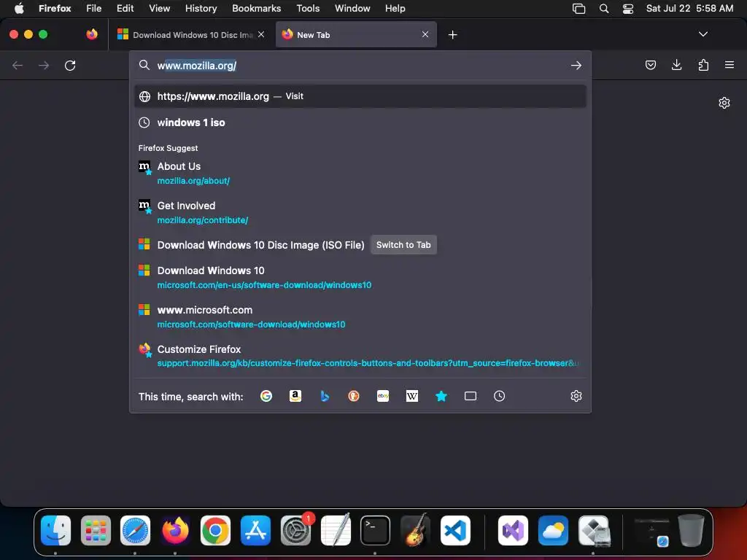747x560 pixels.
Task: Click the Go arrow in address bar
Action: [576, 65]
